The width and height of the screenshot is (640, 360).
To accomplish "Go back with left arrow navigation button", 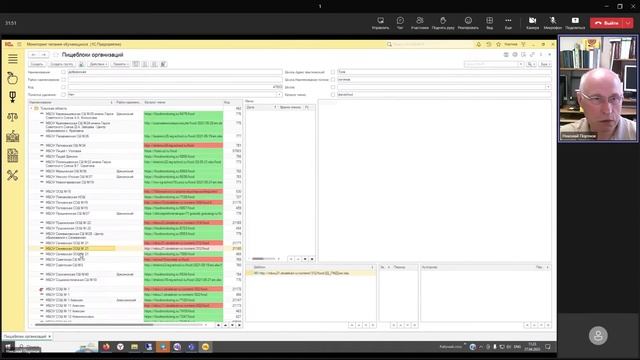I will click(34, 55).
